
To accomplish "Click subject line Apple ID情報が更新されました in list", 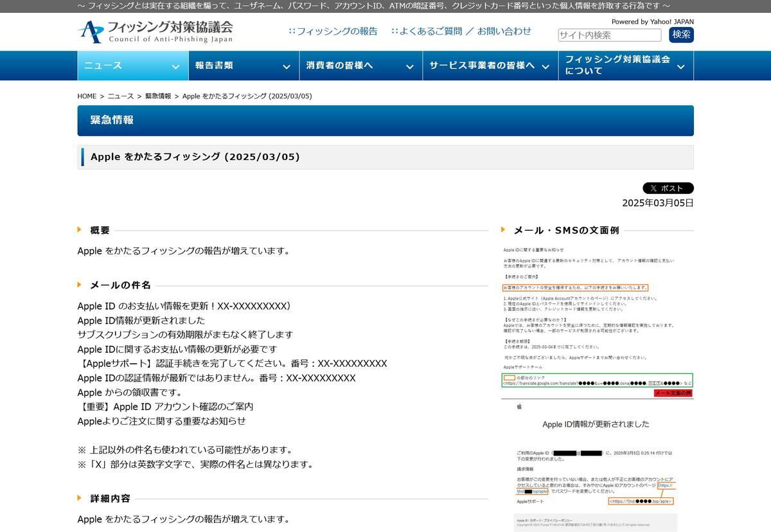I will point(141,320).
